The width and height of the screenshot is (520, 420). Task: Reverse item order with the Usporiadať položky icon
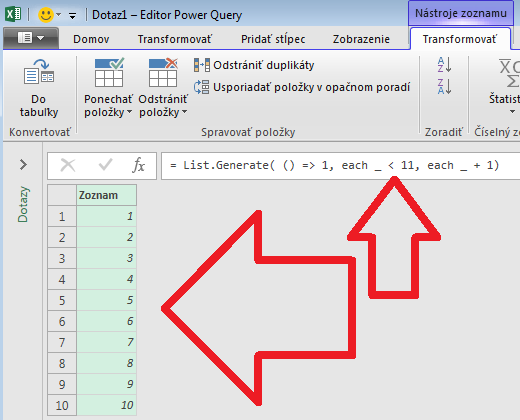tap(202, 87)
